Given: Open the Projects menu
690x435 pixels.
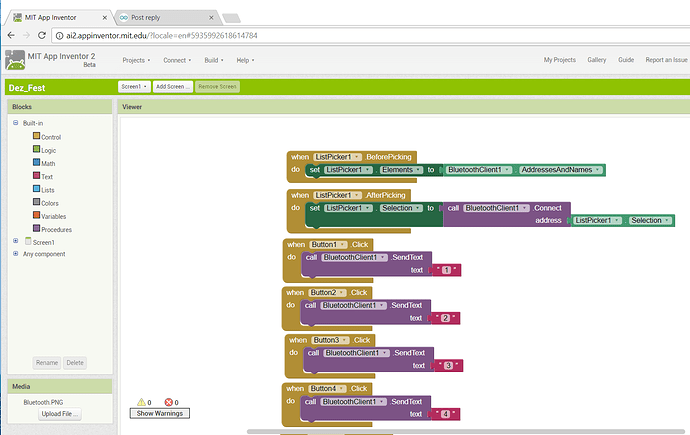Looking at the screenshot, I should click(136, 60).
